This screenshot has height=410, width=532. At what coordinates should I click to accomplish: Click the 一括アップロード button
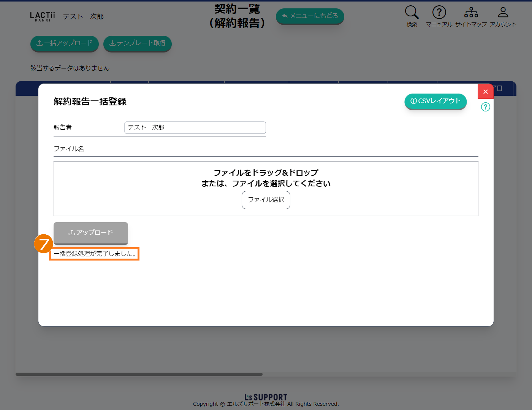(64, 43)
